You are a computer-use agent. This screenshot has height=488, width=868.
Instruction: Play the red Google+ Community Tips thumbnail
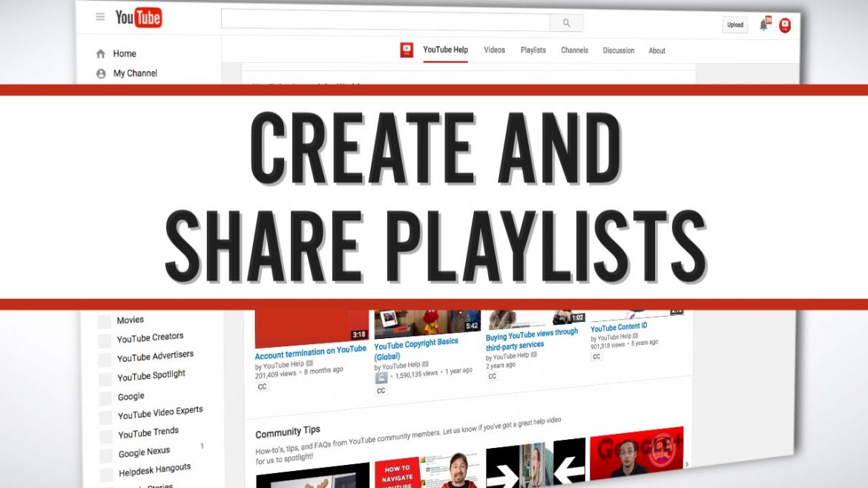pos(637,454)
